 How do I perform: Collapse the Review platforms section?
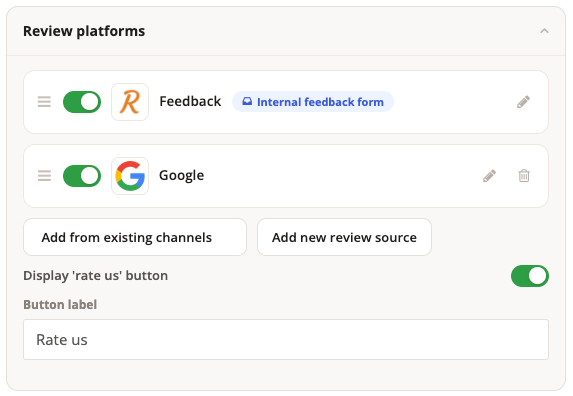pos(544,31)
